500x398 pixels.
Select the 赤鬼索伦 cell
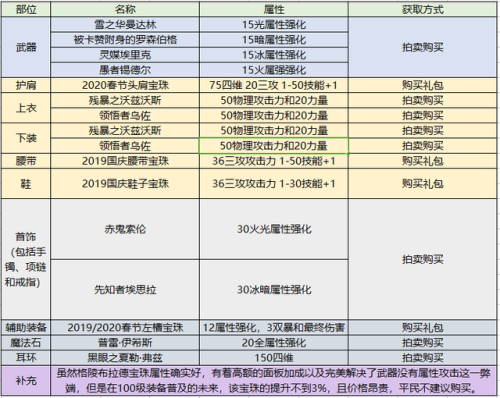(x=125, y=229)
